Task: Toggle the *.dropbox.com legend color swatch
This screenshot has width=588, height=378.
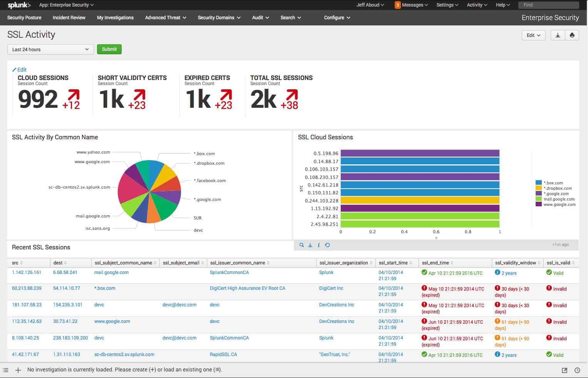Action: tap(539, 188)
